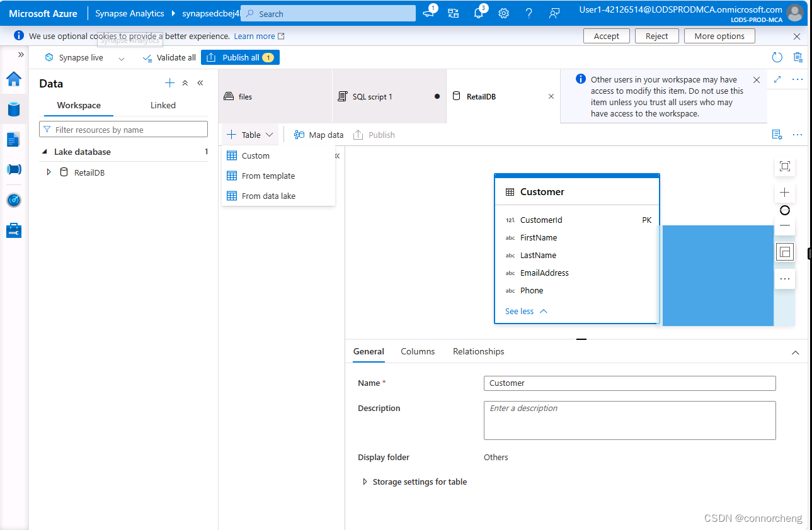
Task: Click zoom to fit canvas icon
Action: (x=785, y=166)
